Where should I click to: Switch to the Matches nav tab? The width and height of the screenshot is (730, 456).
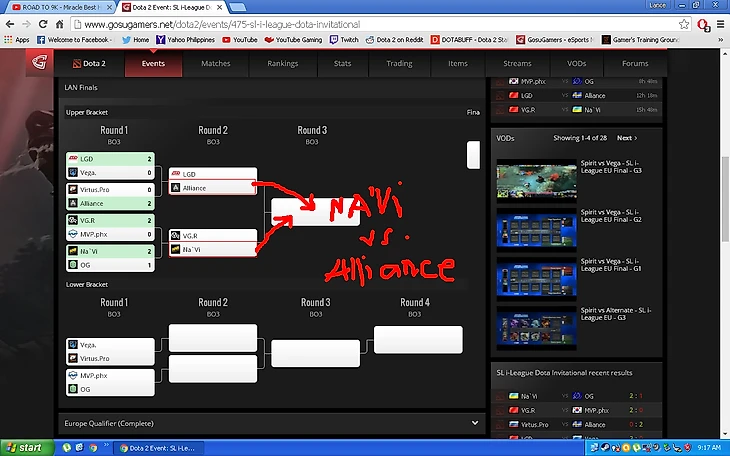tap(215, 64)
